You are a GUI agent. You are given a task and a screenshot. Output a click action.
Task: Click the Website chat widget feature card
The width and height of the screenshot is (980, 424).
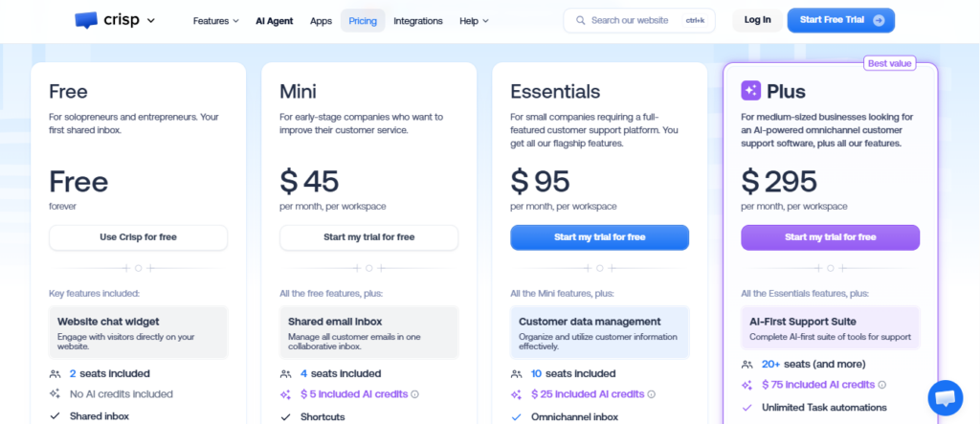138,332
